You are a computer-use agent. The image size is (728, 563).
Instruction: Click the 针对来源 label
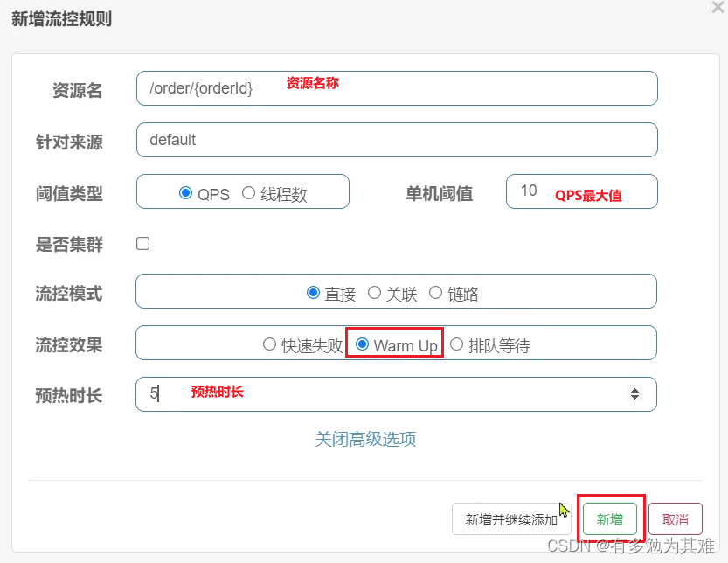69,142
